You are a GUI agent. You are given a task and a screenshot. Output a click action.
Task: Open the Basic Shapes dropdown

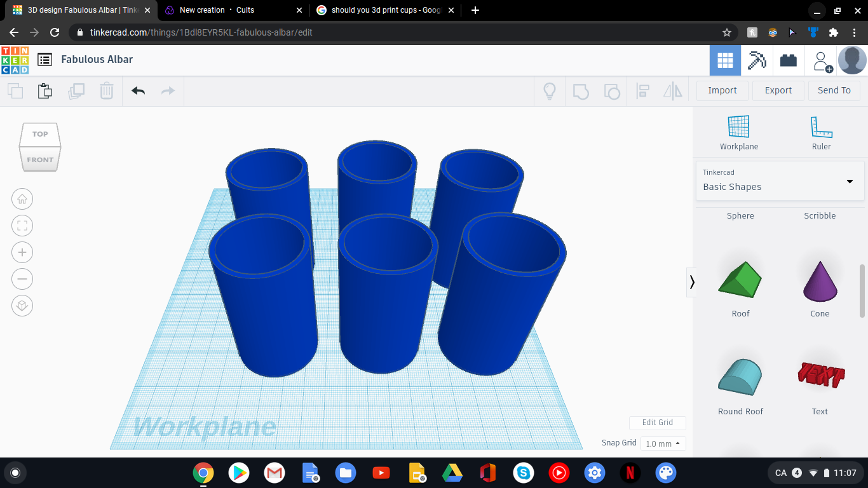[780, 181]
